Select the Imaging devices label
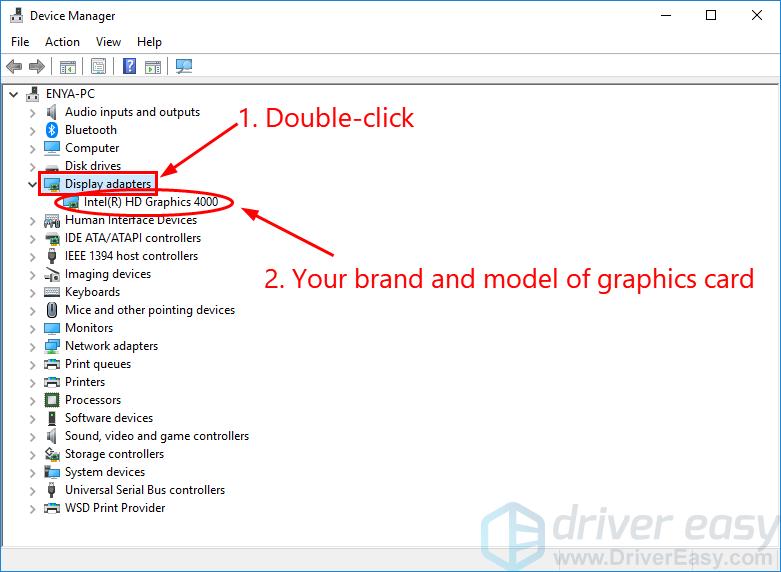Viewport: 781px width, 572px height. [108, 274]
